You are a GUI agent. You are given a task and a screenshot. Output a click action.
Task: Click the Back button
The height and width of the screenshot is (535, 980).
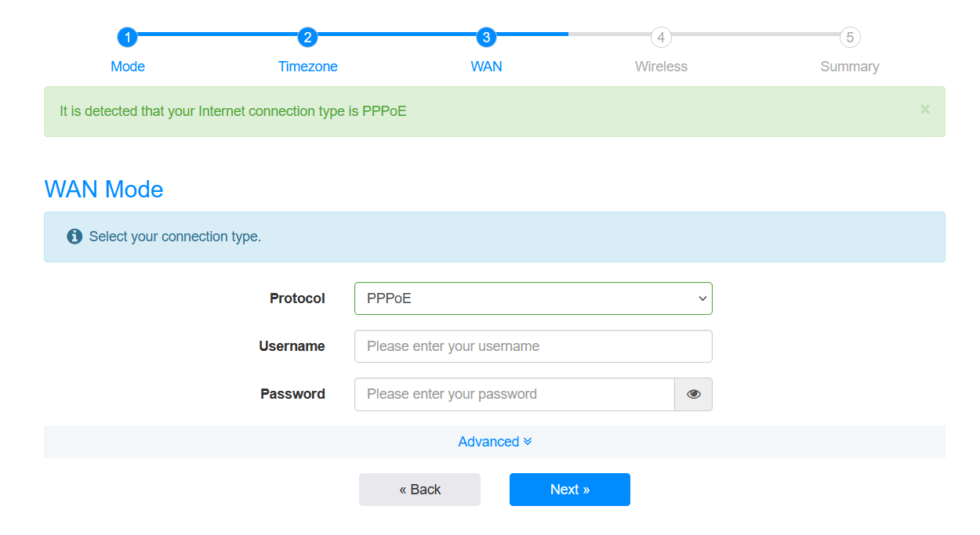pyautogui.click(x=419, y=490)
